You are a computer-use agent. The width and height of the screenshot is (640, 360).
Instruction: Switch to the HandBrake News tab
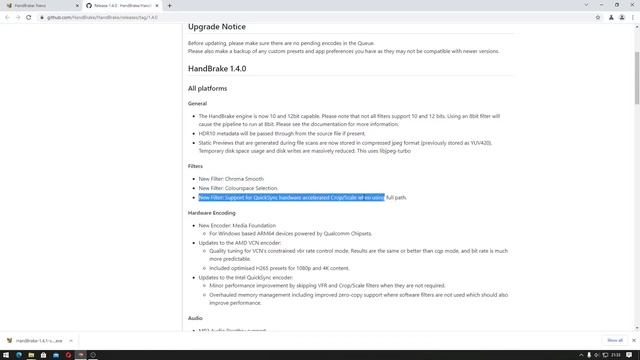tap(42, 6)
